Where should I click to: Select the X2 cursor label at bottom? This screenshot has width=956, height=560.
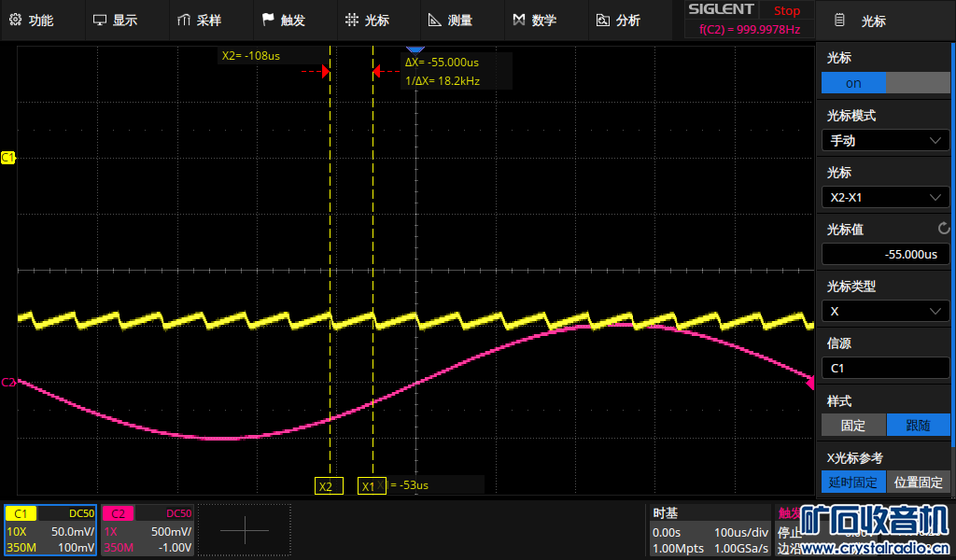[x=329, y=485]
